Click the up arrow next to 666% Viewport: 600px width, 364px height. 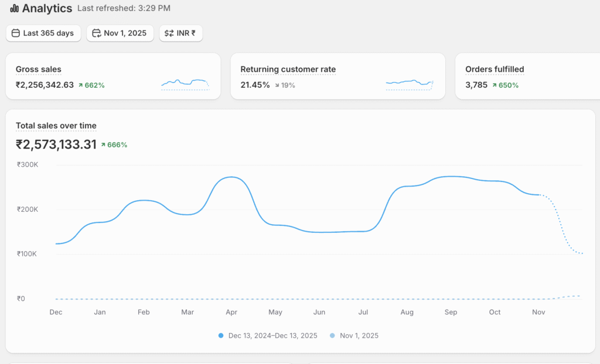[103, 145]
